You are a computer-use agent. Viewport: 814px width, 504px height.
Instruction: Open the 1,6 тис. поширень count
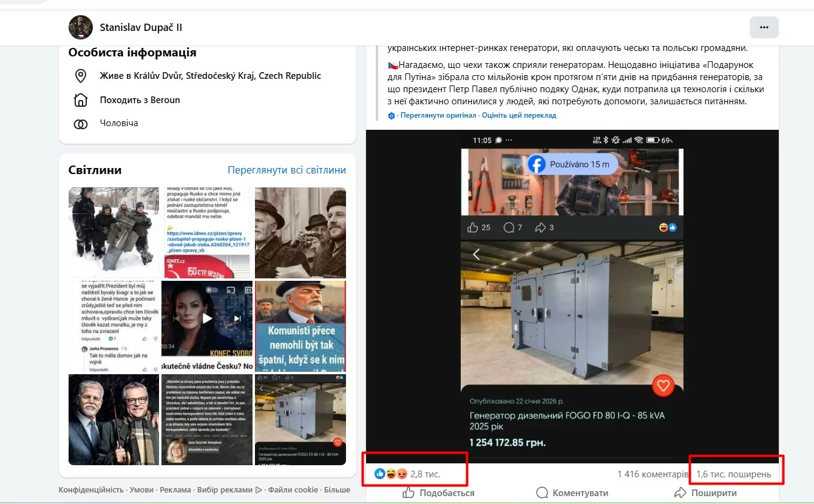733,474
